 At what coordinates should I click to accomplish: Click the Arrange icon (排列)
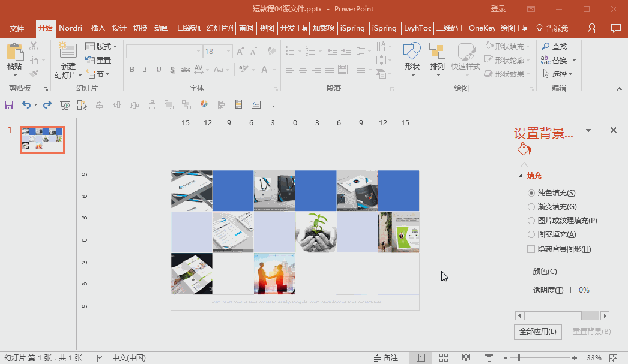437,51
